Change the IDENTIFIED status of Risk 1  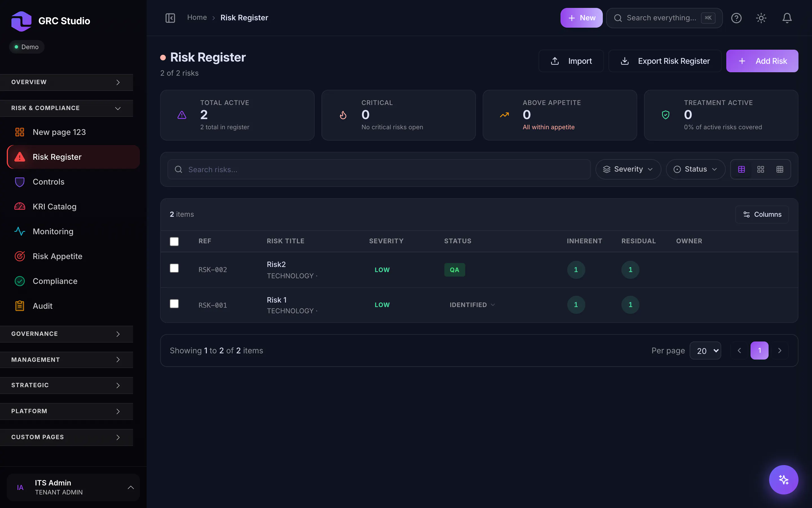(x=472, y=305)
